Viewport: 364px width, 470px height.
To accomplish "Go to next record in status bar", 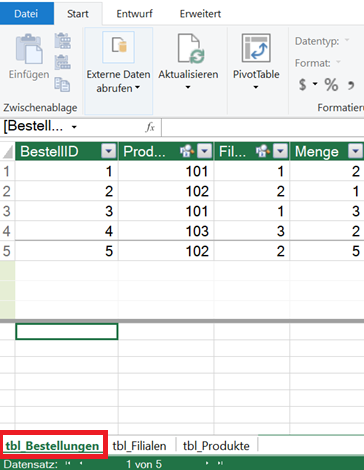I will pos(207,463).
